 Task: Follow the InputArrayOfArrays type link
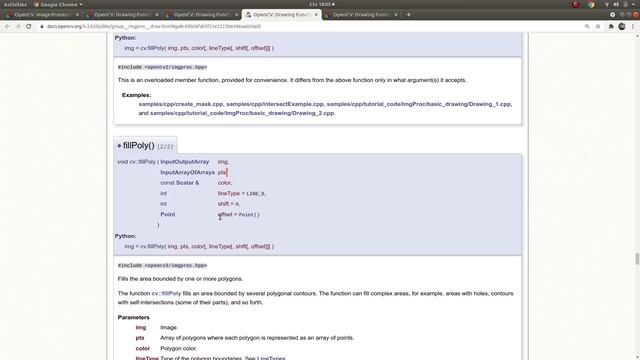[187, 173]
